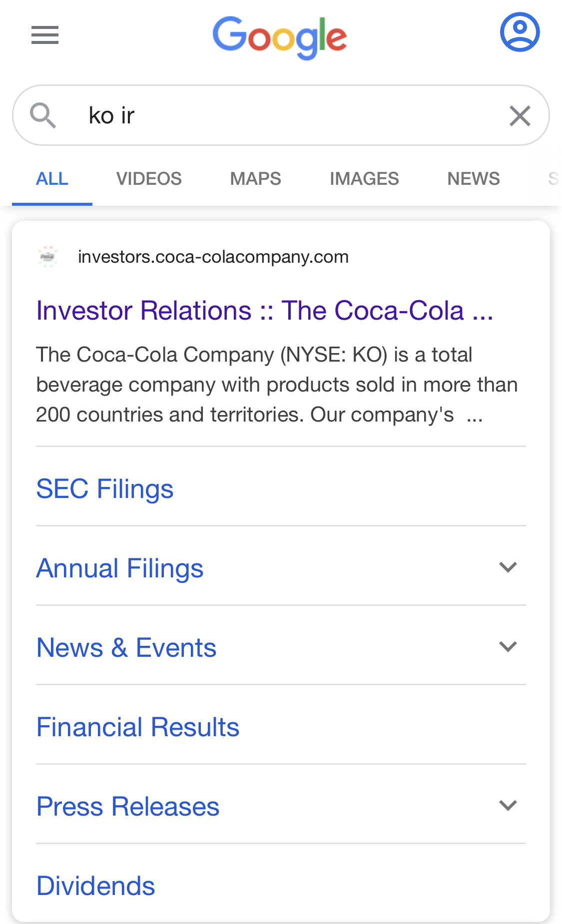Switch to the Videos tab
Viewport: 562px width, 924px height.
(149, 179)
